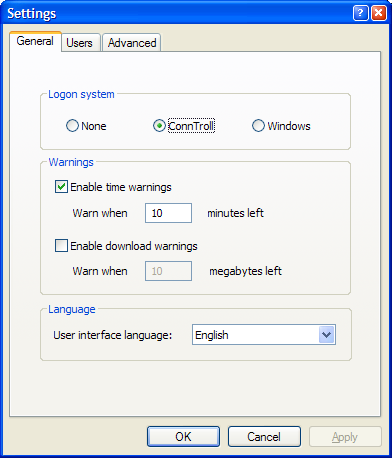Confirm settings with the OK button

coord(183,437)
